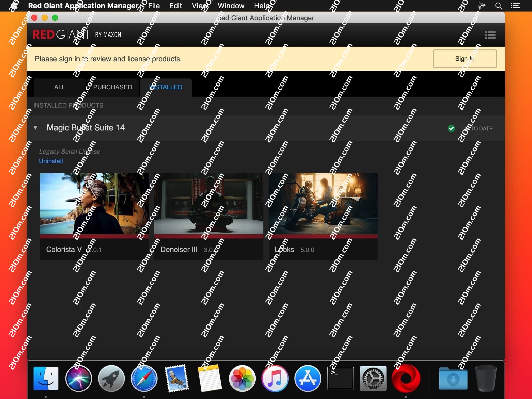Click the Uninstall link

pos(51,161)
